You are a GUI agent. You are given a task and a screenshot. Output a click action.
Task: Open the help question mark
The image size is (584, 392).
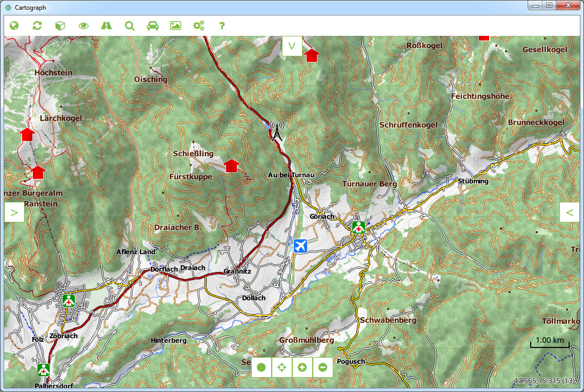(x=221, y=25)
